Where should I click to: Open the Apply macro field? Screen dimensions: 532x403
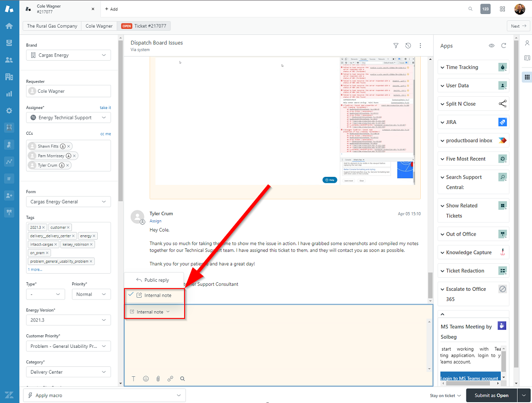[x=104, y=395]
